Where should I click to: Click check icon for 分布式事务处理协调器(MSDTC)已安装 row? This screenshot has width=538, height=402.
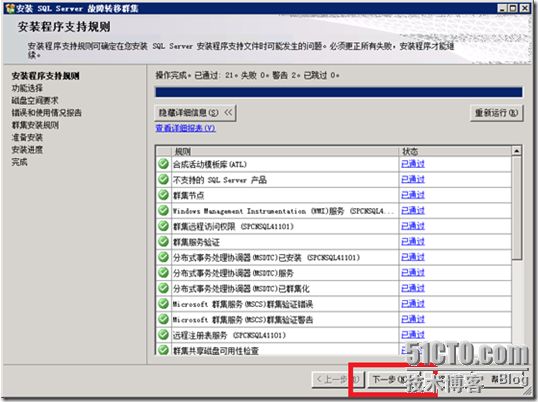pos(163,257)
